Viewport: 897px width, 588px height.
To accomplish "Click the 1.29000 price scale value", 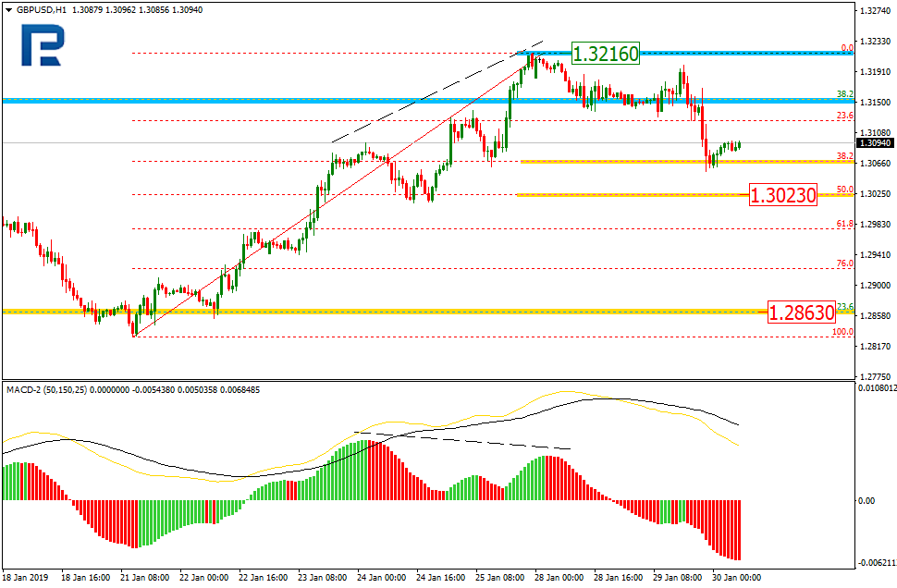I will [875, 285].
